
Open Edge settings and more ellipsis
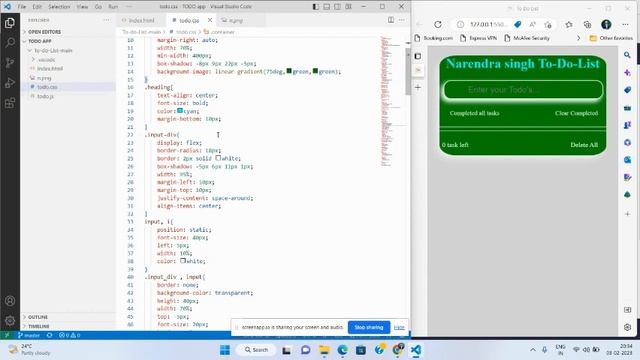(x=625, y=24)
